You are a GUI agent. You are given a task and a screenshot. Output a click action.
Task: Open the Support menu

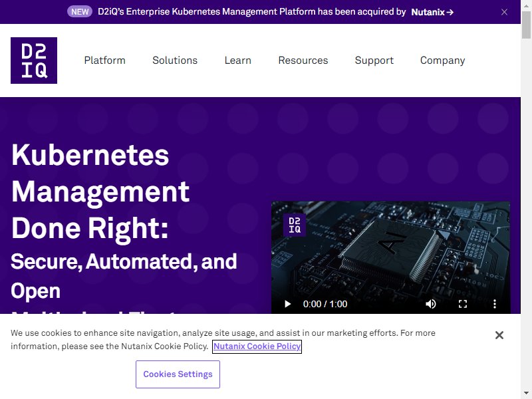[374, 61]
